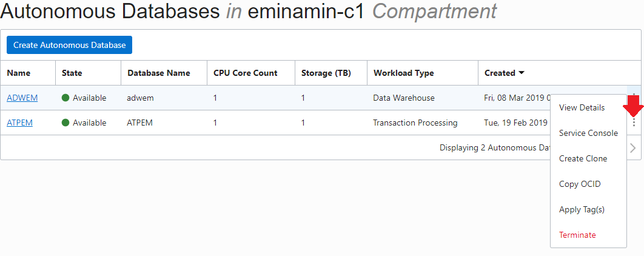The width and height of the screenshot is (644, 256).
Task: Click the CPU Core Count column header
Action: point(245,73)
